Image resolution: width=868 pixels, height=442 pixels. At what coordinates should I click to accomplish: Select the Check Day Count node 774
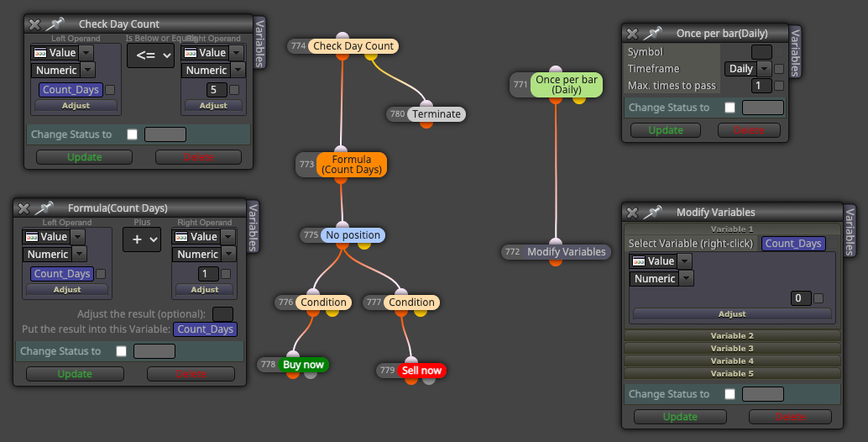[x=353, y=46]
